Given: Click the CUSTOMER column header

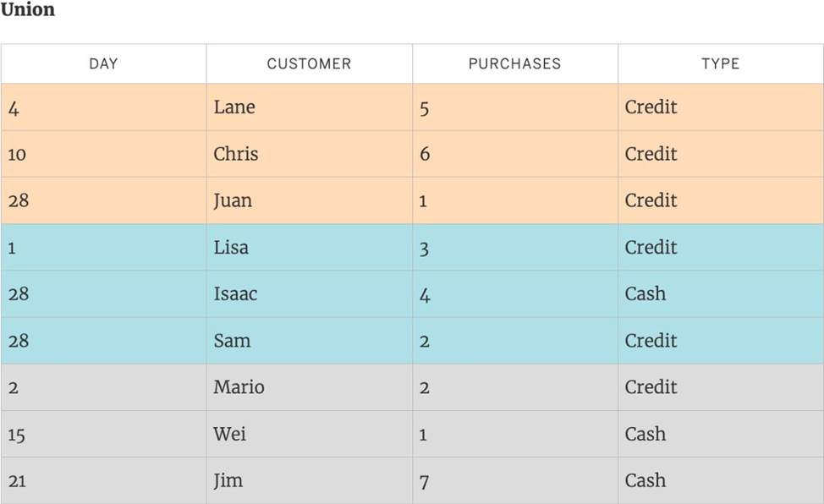Looking at the screenshot, I should click(x=309, y=63).
